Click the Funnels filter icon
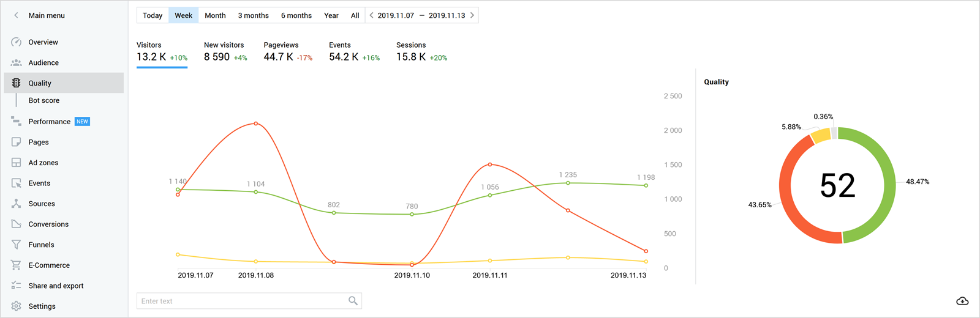 pos(17,245)
